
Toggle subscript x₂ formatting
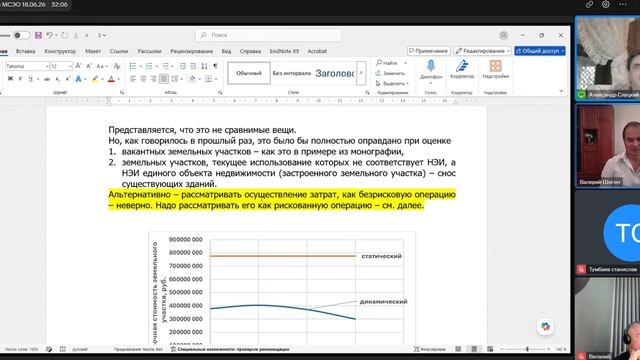pyautogui.click(x=58, y=79)
